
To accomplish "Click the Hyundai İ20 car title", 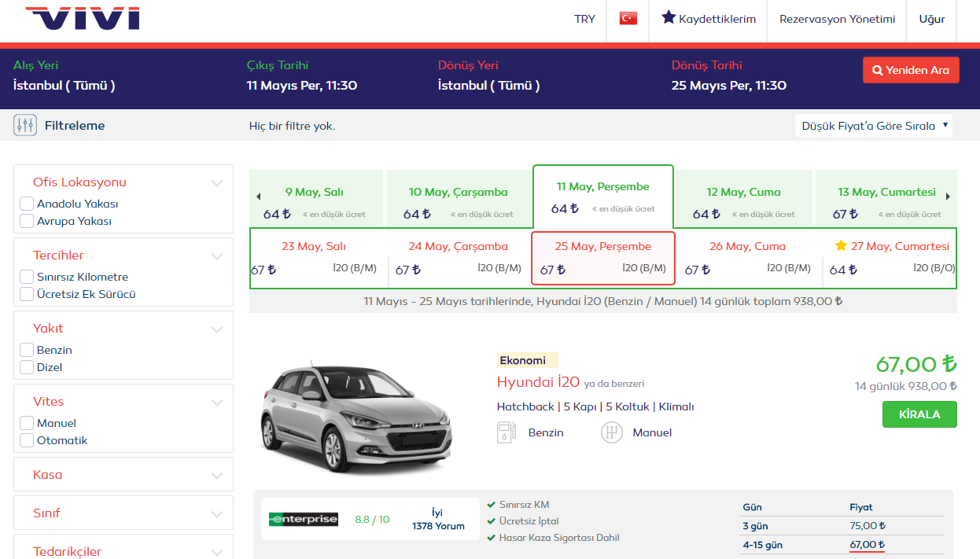I will (x=538, y=382).
